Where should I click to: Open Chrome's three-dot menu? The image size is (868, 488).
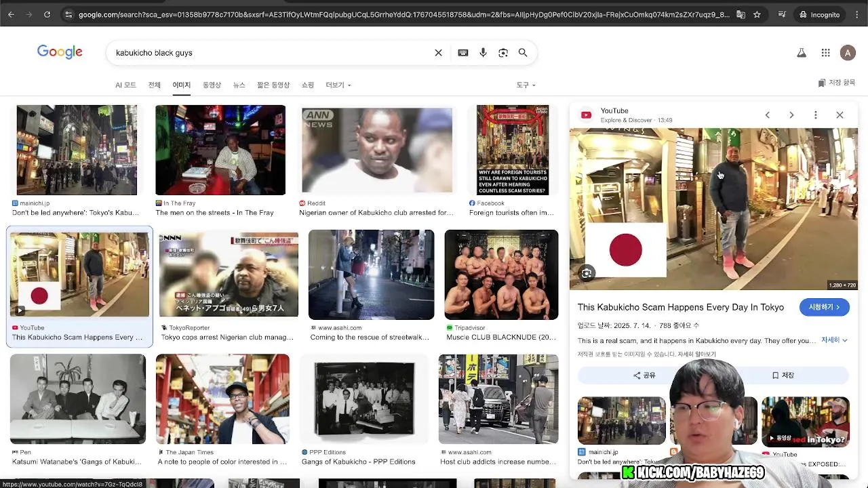pyautogui.click(x=856, y=14)
